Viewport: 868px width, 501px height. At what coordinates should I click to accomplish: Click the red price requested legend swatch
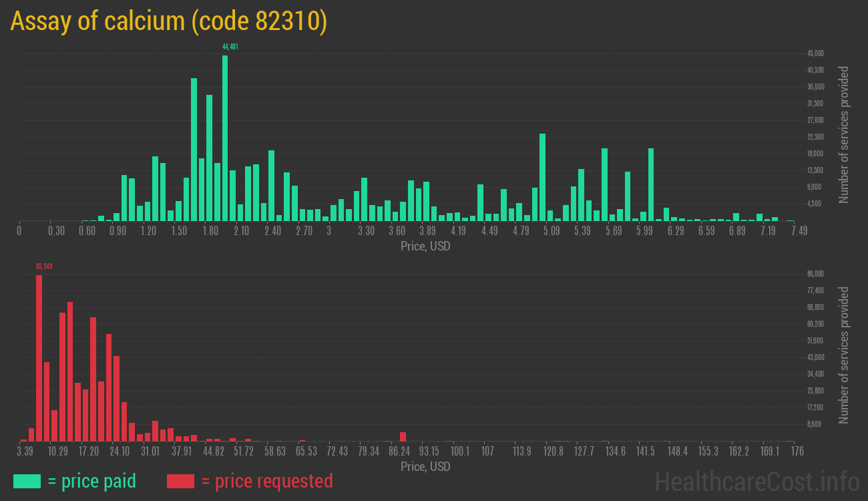pyautogui.click(x=180, y=481)
